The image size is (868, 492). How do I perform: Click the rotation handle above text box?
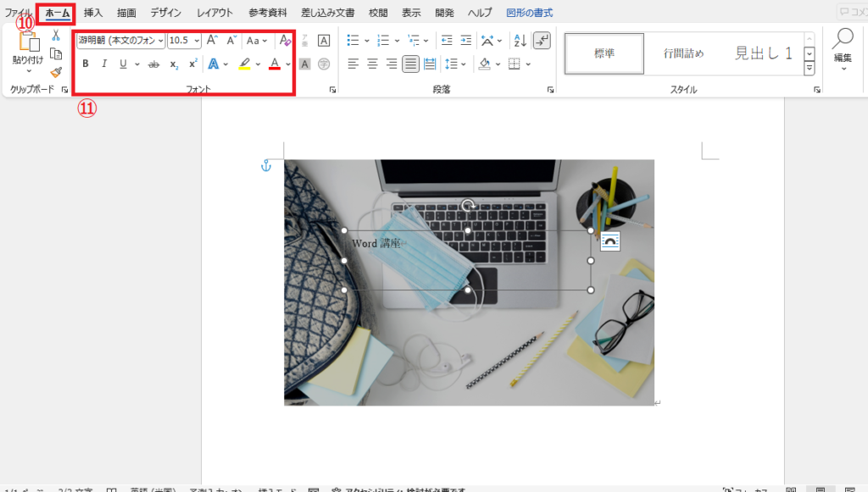coord(468,206)
